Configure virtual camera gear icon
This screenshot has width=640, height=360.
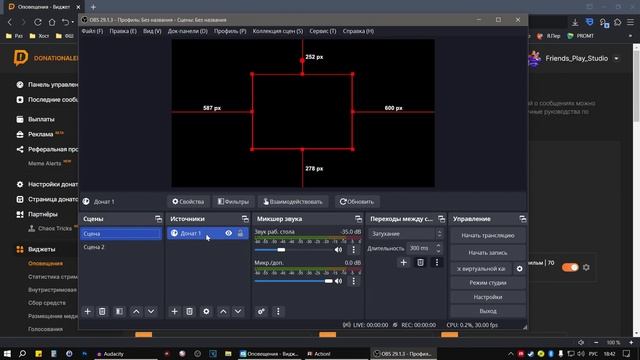(x=519, y=269)
